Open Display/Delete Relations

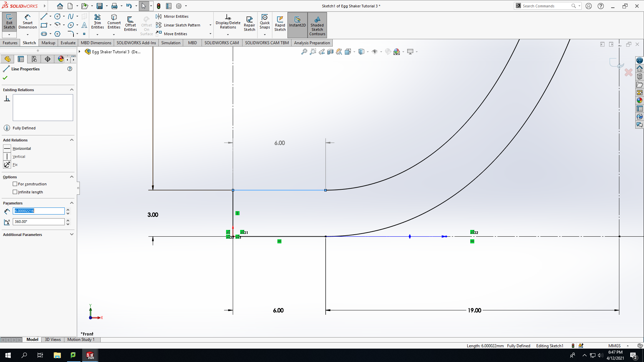[228, 22]
